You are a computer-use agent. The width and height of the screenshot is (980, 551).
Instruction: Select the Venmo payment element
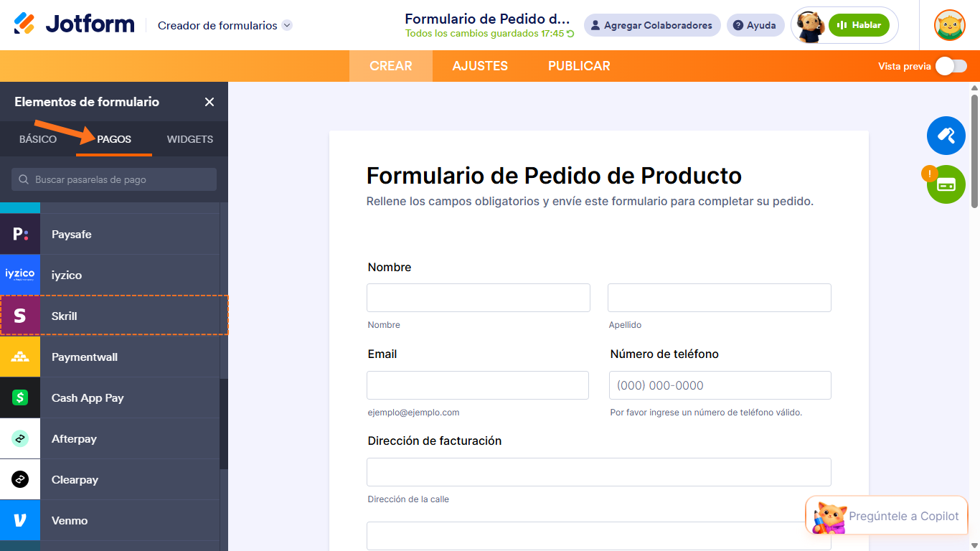(x=110, y=520)
